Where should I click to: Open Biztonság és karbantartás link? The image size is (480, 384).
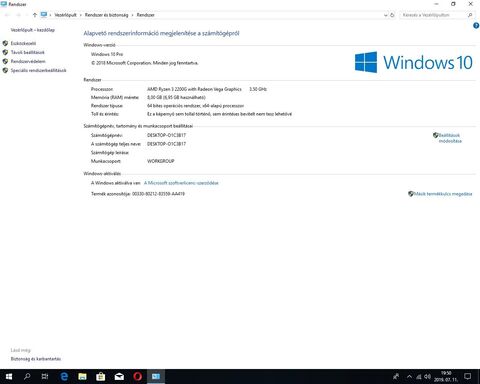click(36, 359)
